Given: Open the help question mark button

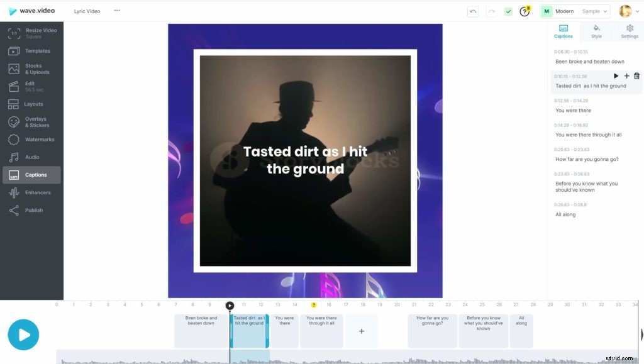Looking at the screenshot, I should pyautogui.click(x=525, y=11).
